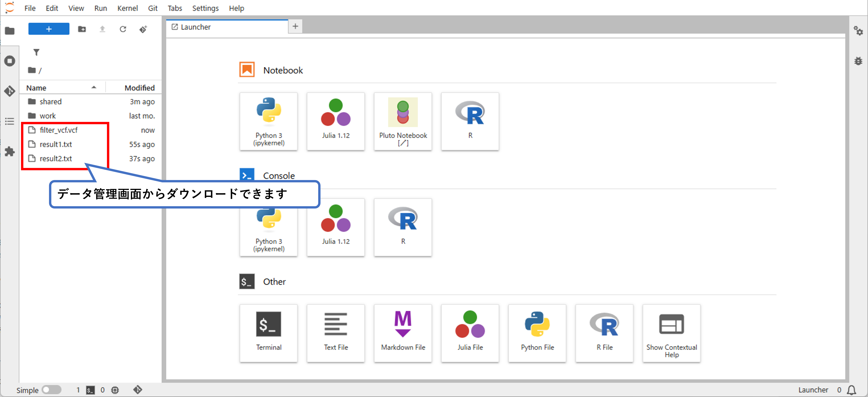868x397 pixels.
Task: Open Running Terminals and Kernels sidebar
Action: [10, 61]
